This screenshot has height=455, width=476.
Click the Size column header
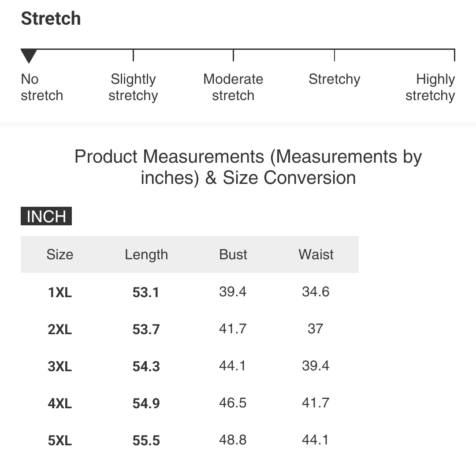[x=60, y=254]
